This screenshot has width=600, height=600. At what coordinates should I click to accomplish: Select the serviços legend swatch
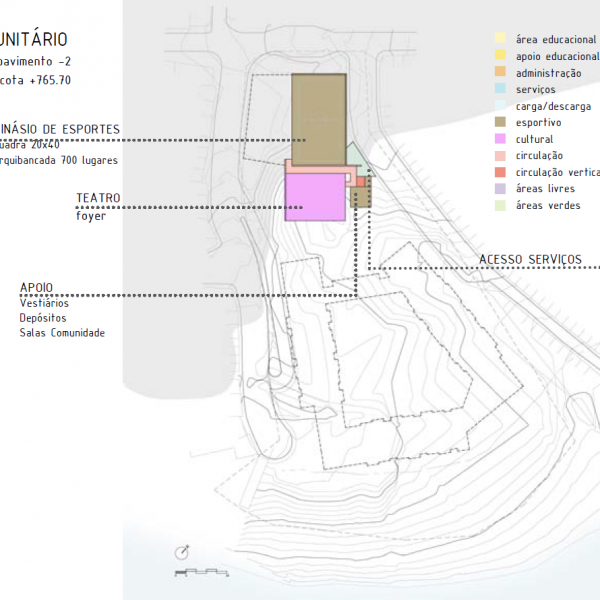pyautogui.click(x=500, y=88)
